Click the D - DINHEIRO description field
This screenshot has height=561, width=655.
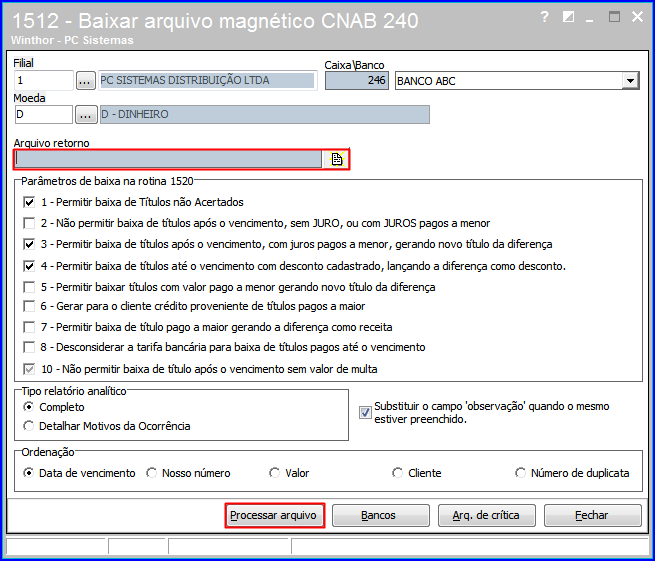[x=265, y=114]
